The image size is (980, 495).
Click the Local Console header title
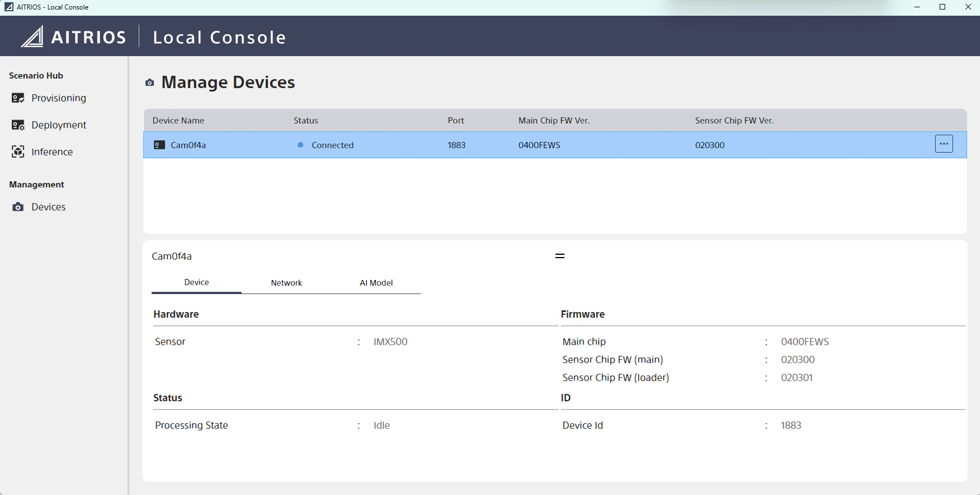click(220, 38)
